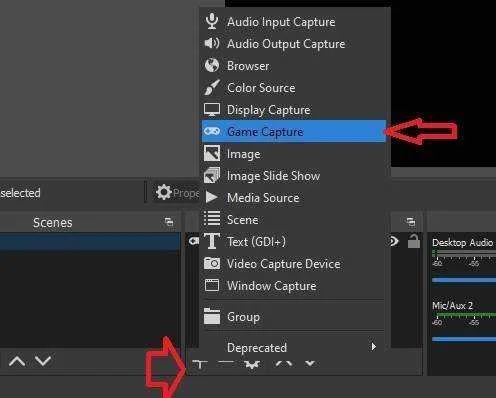Click the monitor icon beside Display Capture
496x398 pixels.
tap(212, 110)
